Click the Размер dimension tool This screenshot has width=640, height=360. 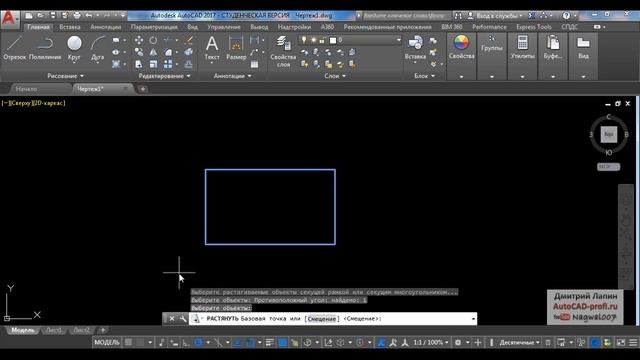click(236, 48)
